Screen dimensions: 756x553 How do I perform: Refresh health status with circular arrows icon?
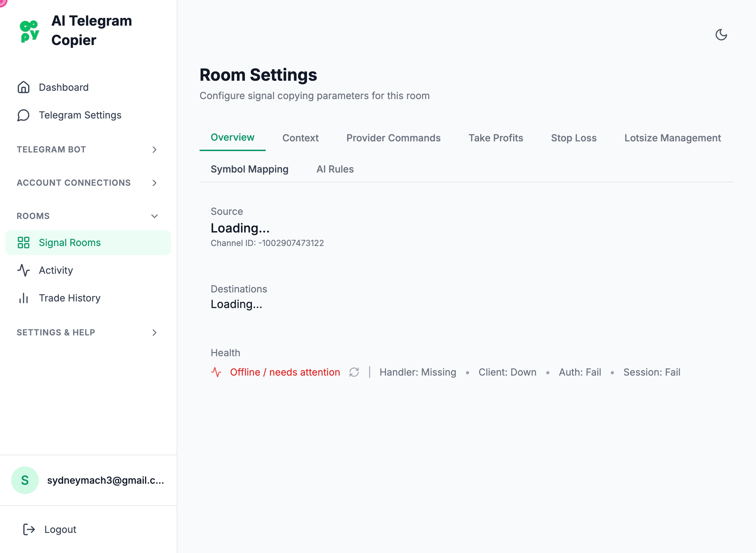pos(354,372)
